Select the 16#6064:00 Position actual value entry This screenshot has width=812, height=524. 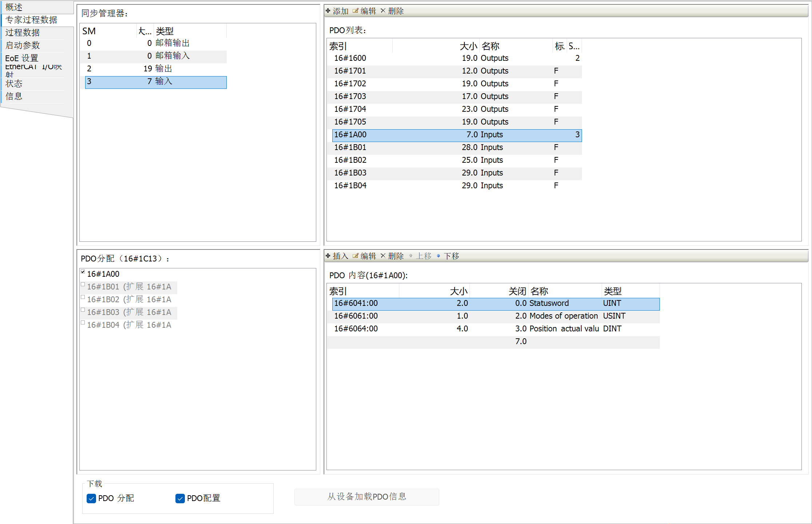tap(496, 329)
